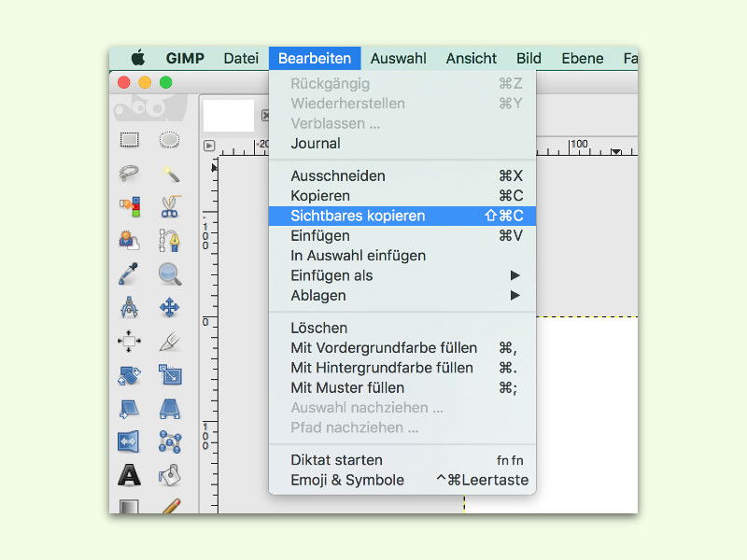
Task: Close the open Bearbeiten menu
Action: 315,58
